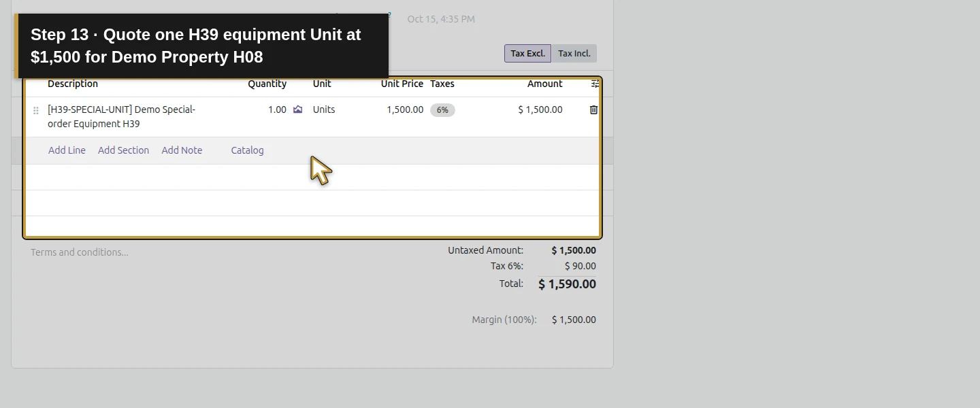Open the product Catalog
Image resolution: width=980 pixels, height=408 pixels.
[x=247, y=150]
